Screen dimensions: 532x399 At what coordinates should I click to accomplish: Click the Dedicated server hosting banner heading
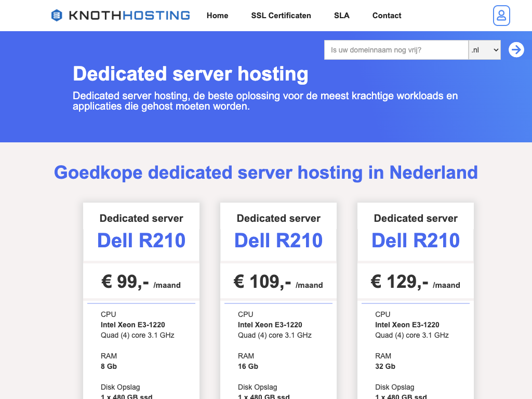(x=190, y=74)
